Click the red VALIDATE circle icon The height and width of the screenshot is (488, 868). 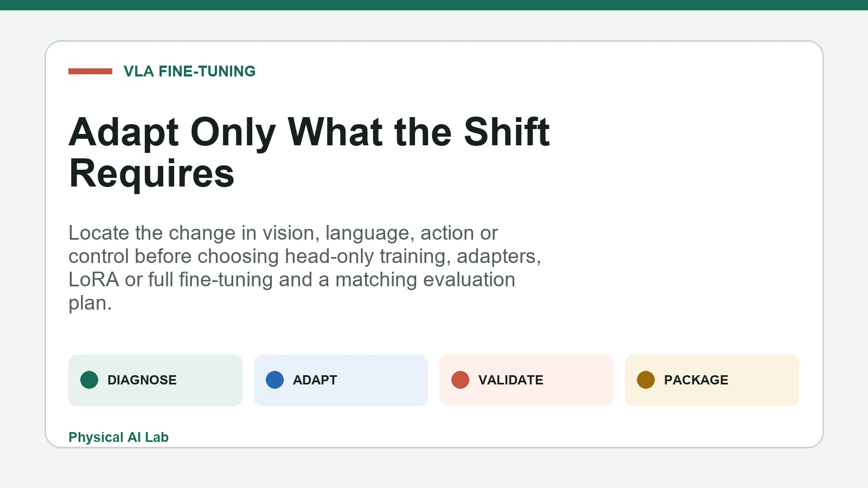460,380
